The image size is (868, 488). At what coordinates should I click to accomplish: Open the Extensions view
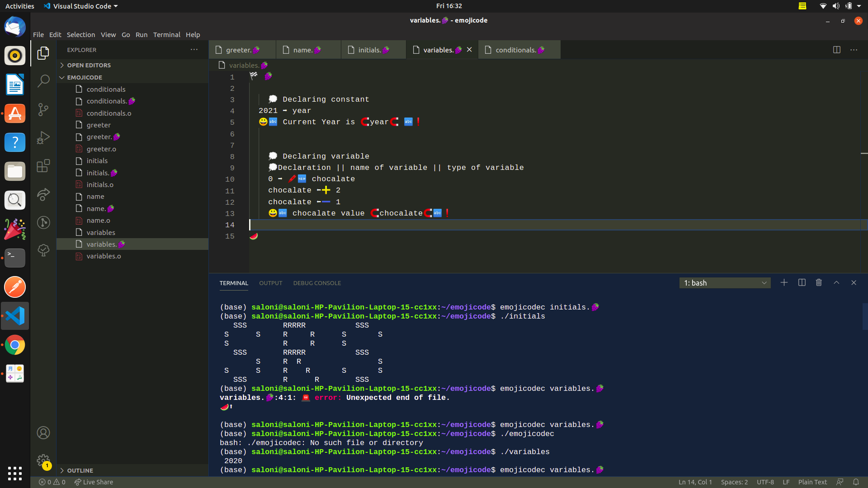click(43, 166)
